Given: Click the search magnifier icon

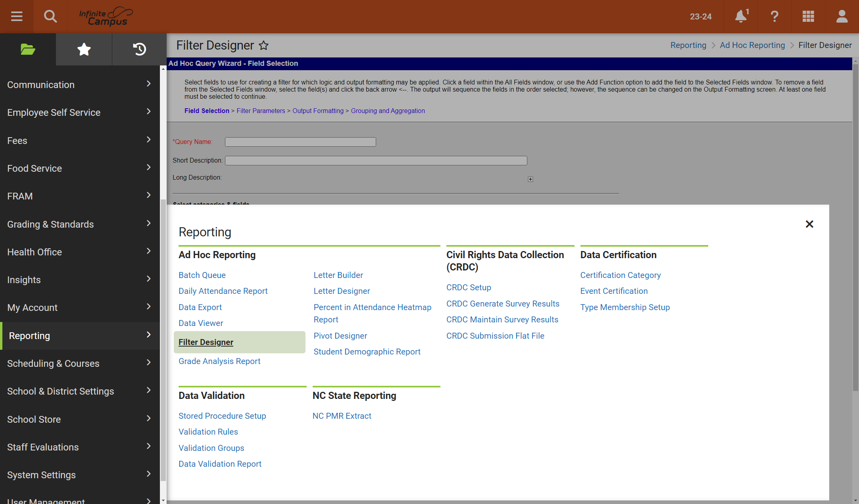Looking at the screenshot, I should [x=50, y=16].
